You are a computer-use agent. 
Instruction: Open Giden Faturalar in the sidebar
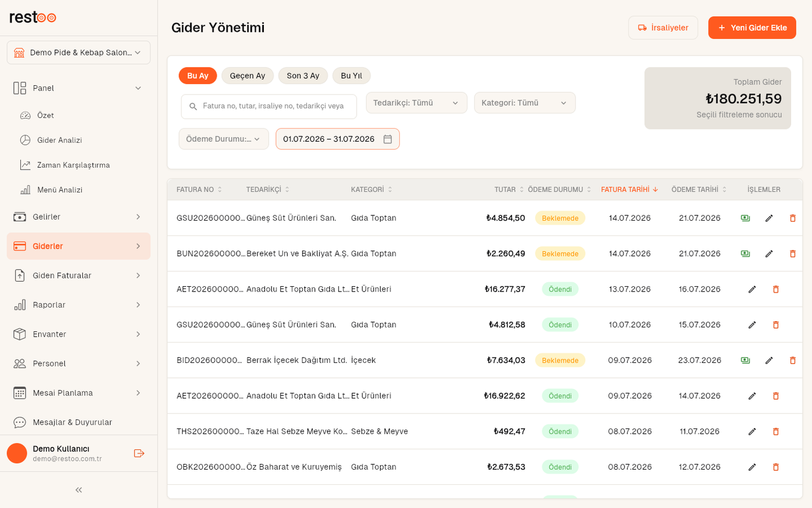tap(79, 276)
